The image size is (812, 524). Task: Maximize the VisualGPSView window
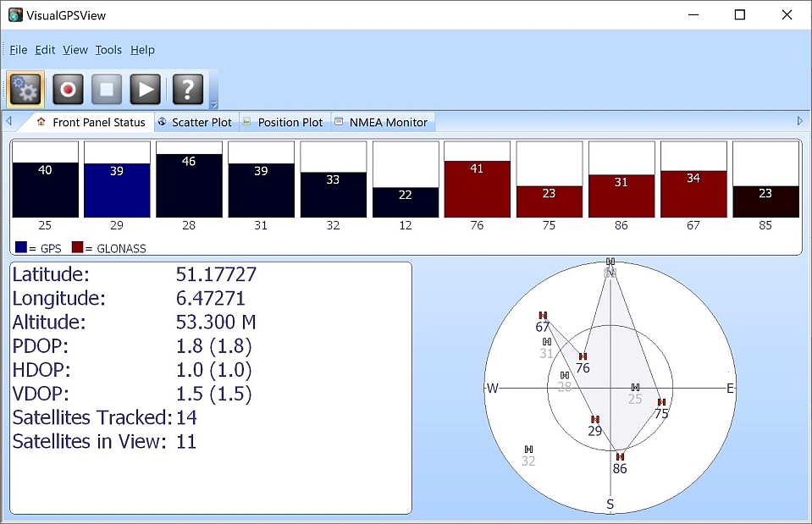coord(740,15)
